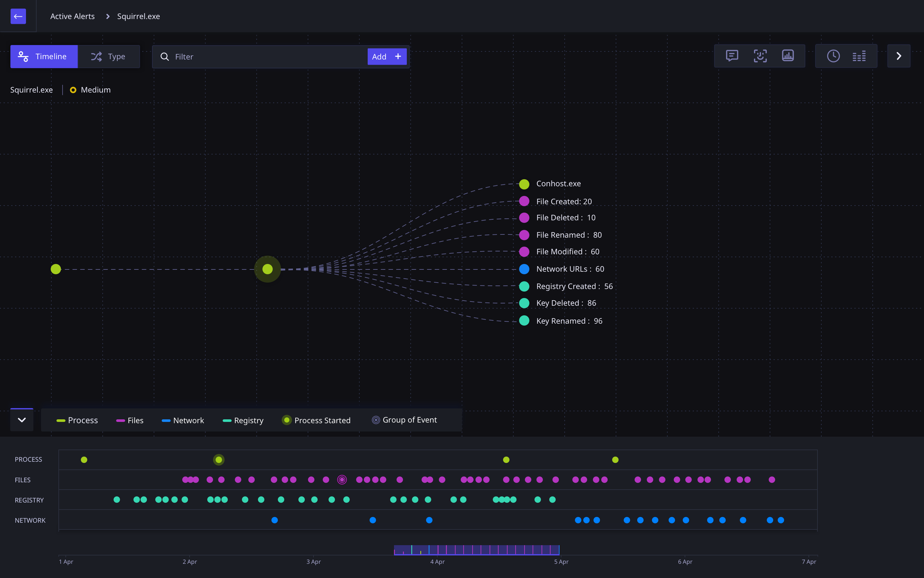
Task: Click the column list view icon
Action: pos(859,57)
